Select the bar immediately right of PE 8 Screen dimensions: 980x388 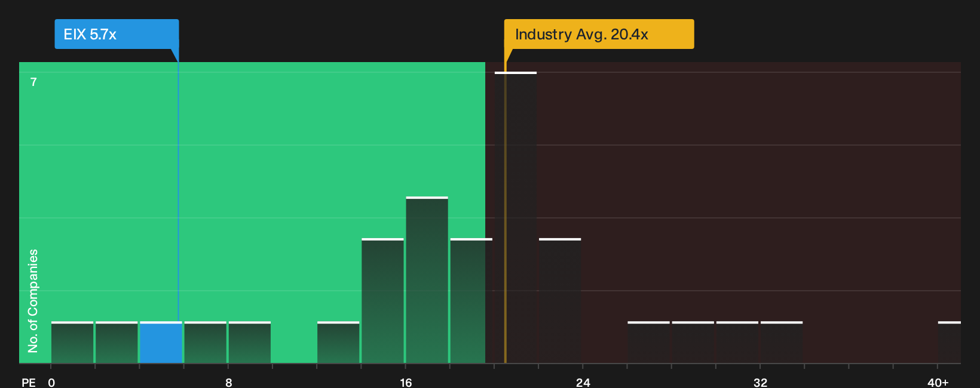(250, 343)
